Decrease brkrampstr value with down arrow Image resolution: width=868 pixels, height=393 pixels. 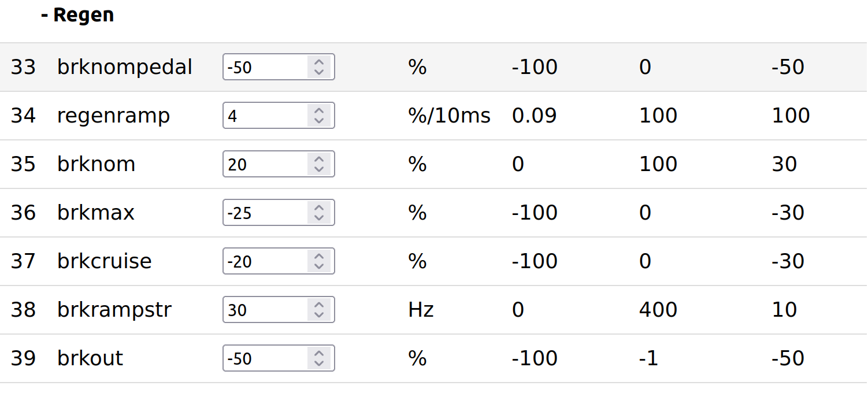click(x=318, y=315)
